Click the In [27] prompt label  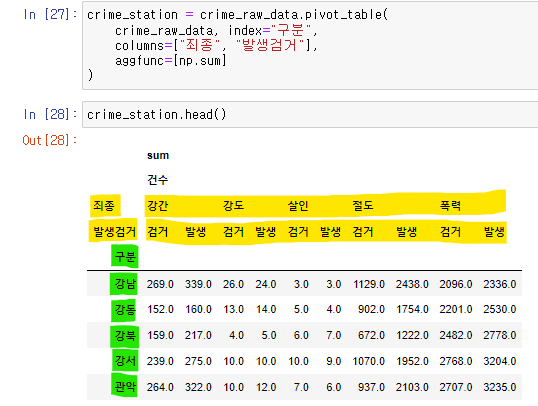pyautogui.click(x=50, y=14)
